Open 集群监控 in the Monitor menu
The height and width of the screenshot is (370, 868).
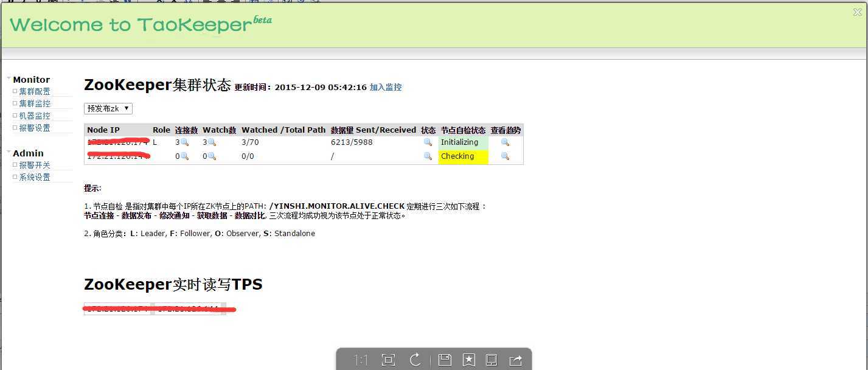coord(35,103)
